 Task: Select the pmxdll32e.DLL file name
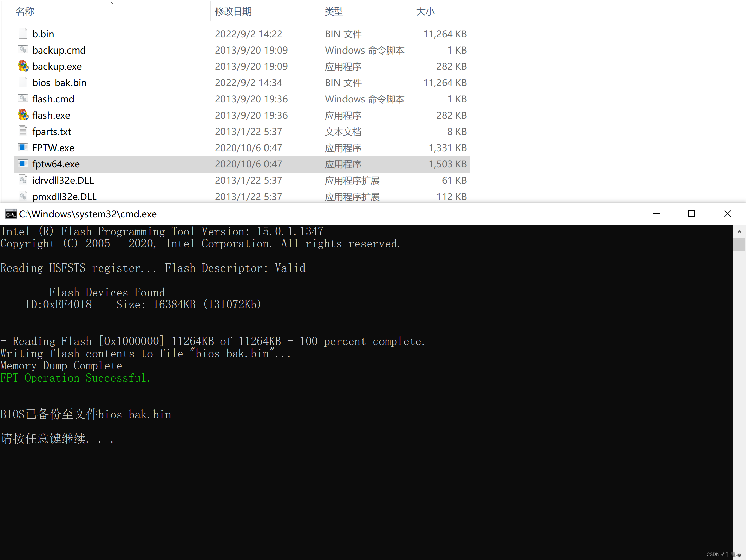64,197
